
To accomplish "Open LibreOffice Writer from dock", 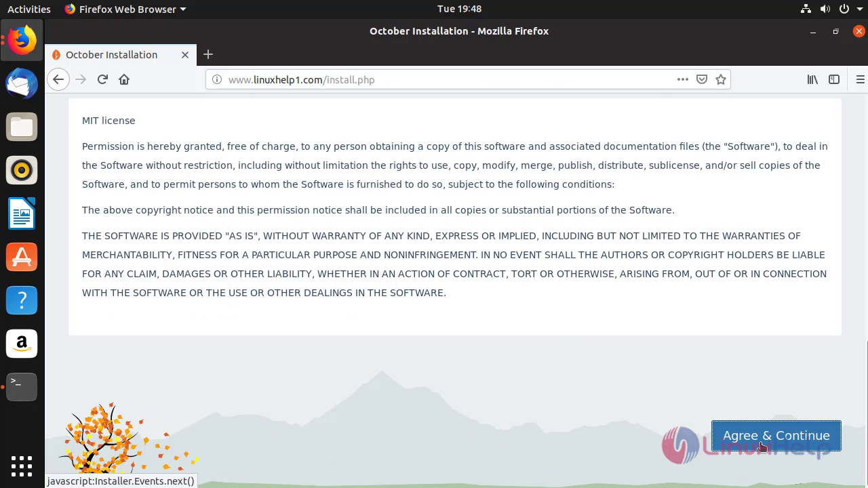I will click(x=22, y=214).
